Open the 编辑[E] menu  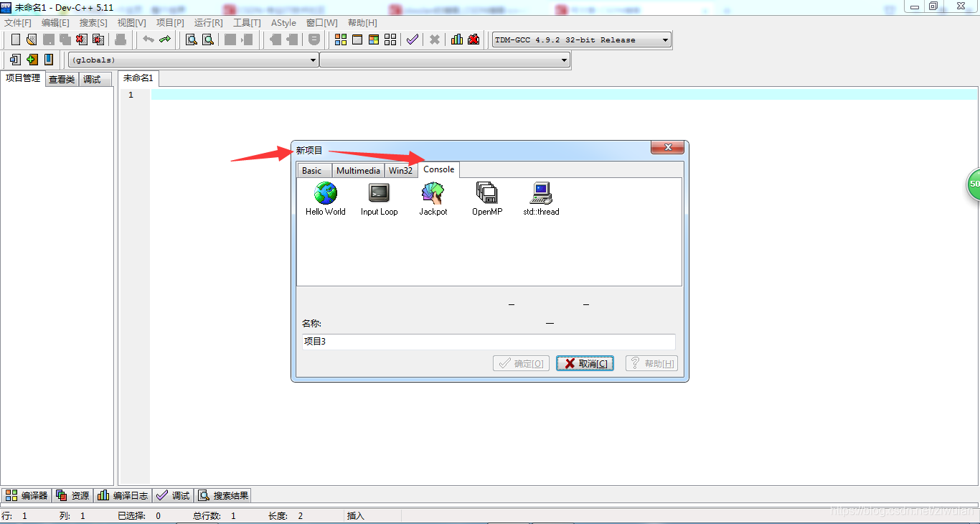pos(55,23)
